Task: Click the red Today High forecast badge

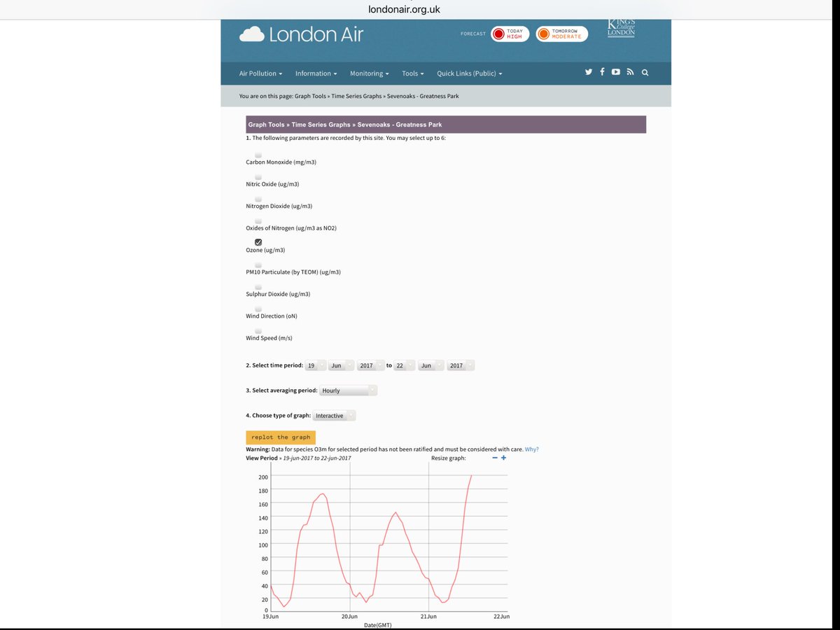Action: point(510,34)
